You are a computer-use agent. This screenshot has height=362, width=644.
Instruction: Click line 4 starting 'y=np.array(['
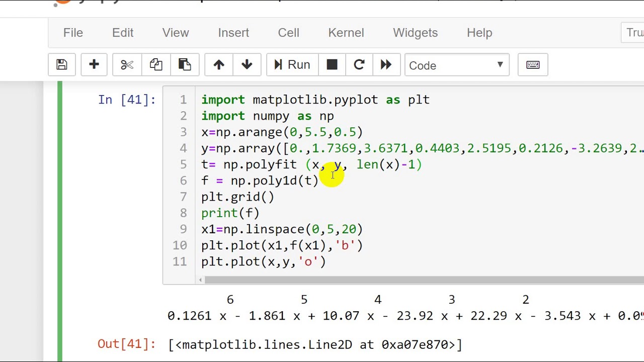[423, 148]
